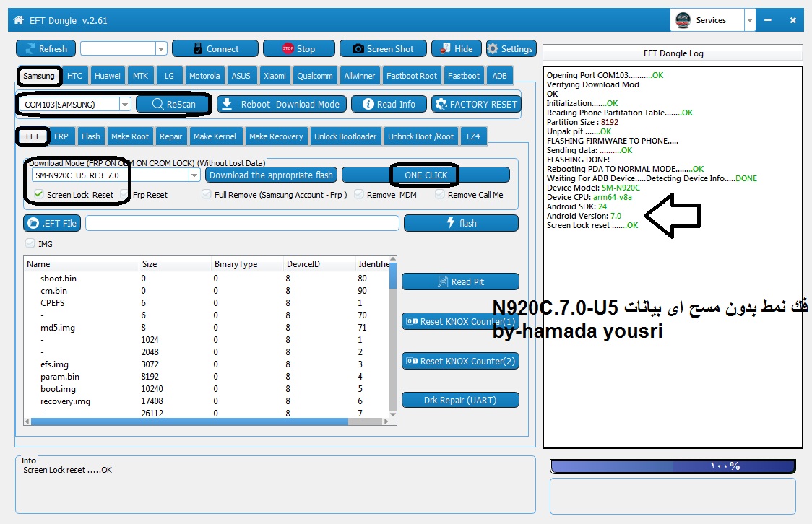This screenshot has height=524, width=812.
Task: Select the Make Kernel sub-tab
Action: (x=215, y=136)
